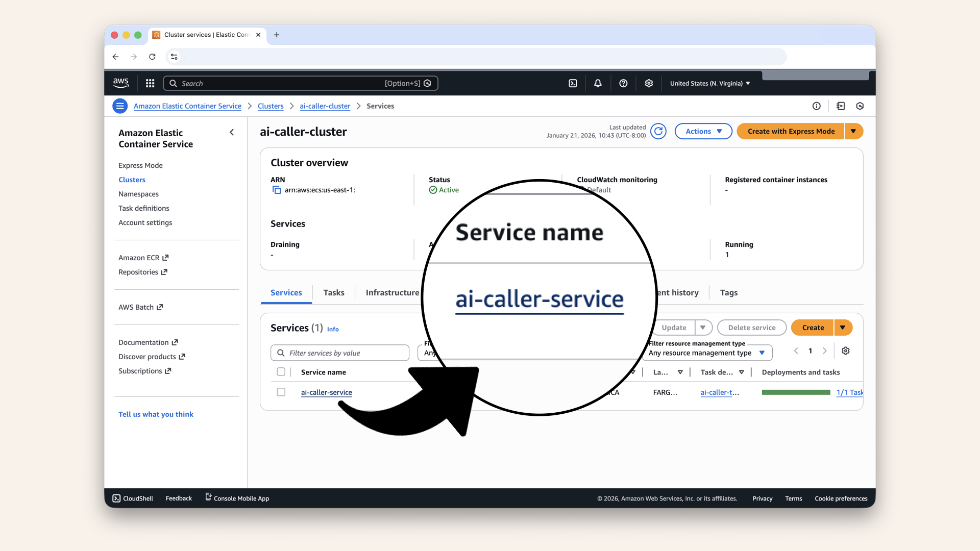Copy the cluster ARN using the copy icon

276,189
